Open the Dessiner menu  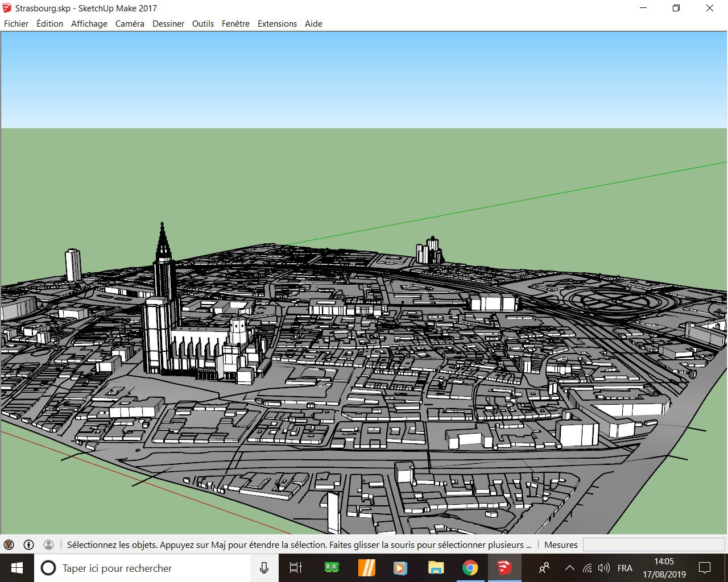coord(168,24)
